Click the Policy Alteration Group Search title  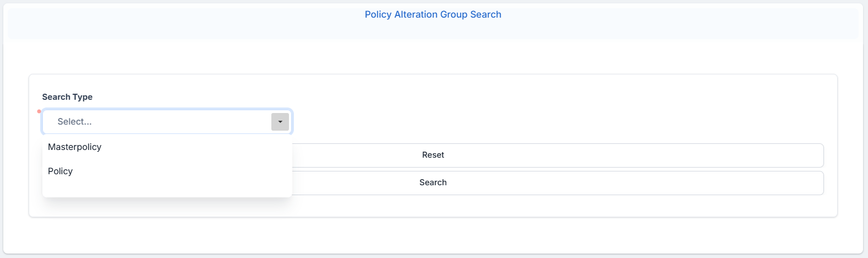click(433, 15)
